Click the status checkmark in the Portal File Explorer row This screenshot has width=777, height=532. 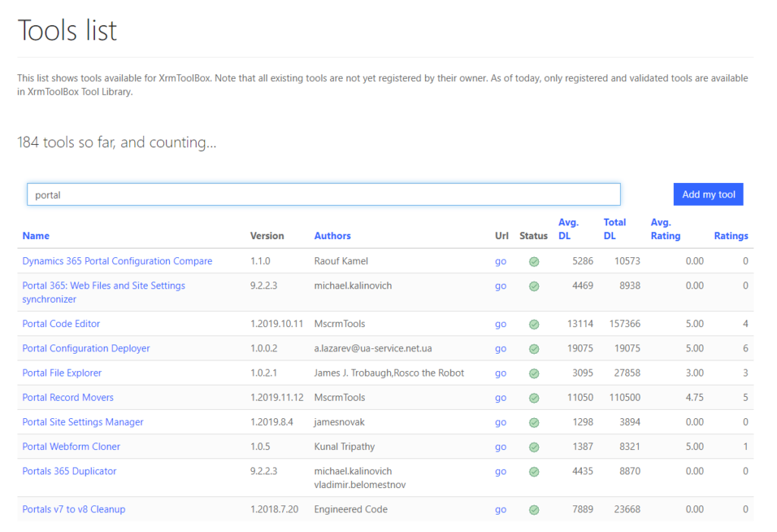(533, 373)
